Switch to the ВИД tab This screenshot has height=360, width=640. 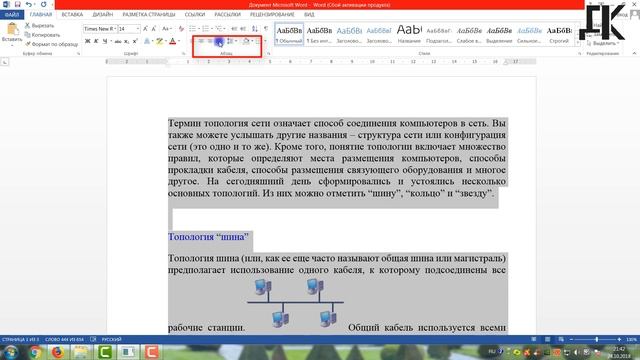[309, 15]
